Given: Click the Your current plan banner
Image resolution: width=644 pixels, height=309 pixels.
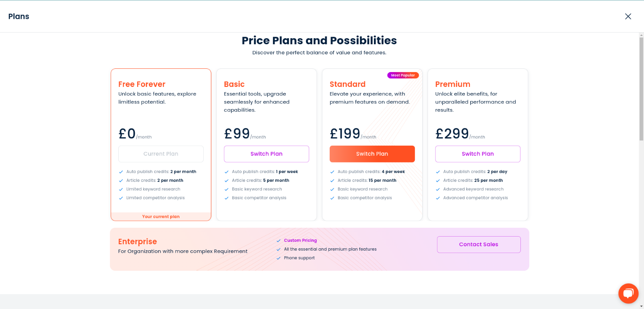Looking at the screenshot, I should coord(161,216).
